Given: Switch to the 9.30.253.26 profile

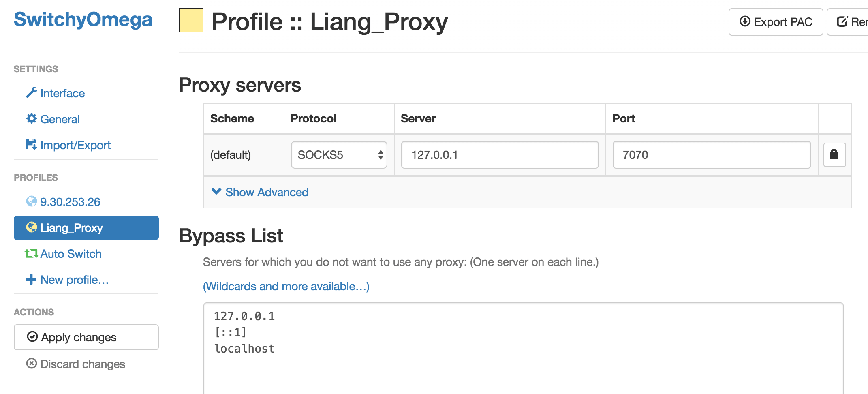Looking at the screenshot, I should pos(70,201).
